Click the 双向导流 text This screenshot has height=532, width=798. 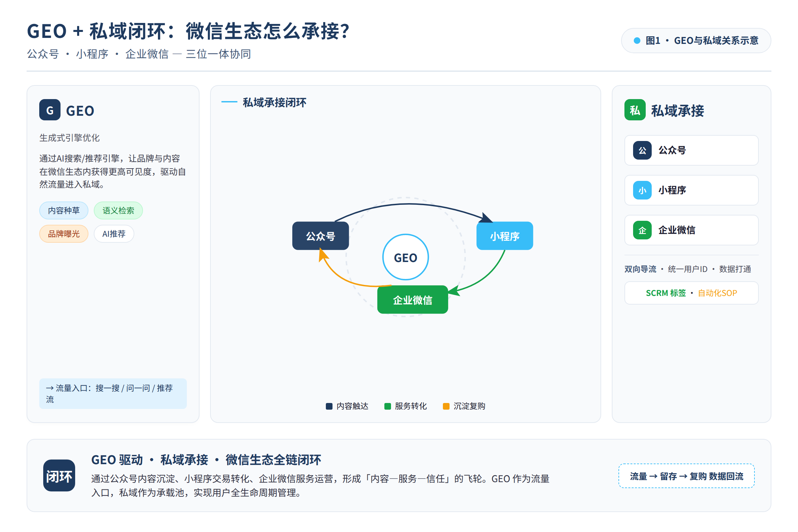coord(640,269)
